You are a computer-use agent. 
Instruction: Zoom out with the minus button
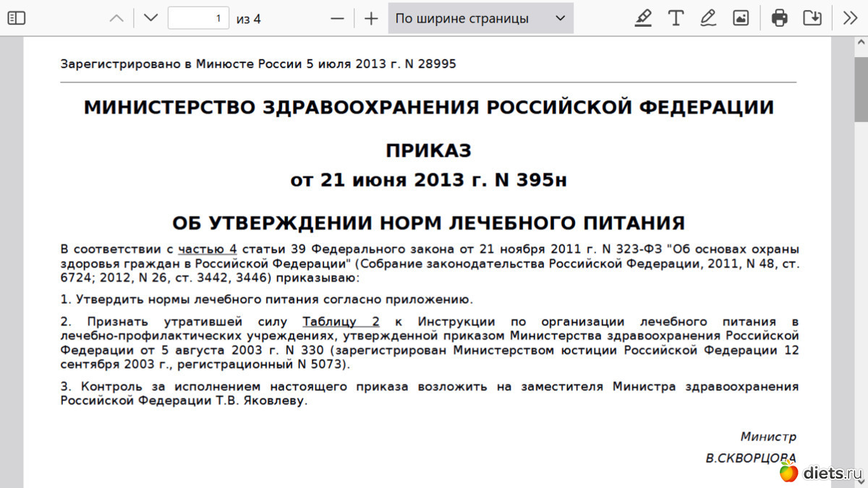[x=337, y=18]
